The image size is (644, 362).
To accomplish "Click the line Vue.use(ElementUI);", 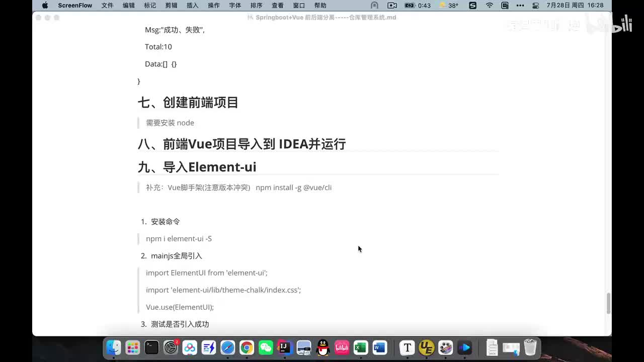I will [x=180, y=307].
